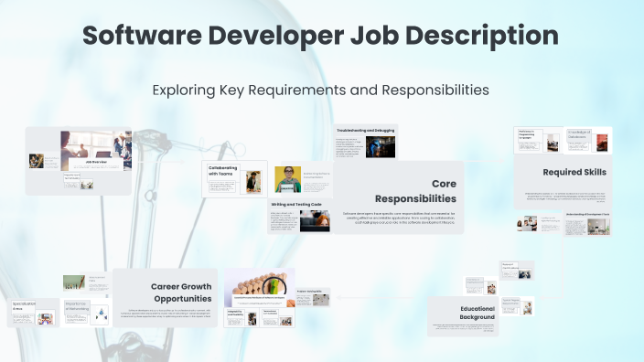644x362 pixels.
Task: Click the 'Software Developer Job Description' title
Action: 320,36
